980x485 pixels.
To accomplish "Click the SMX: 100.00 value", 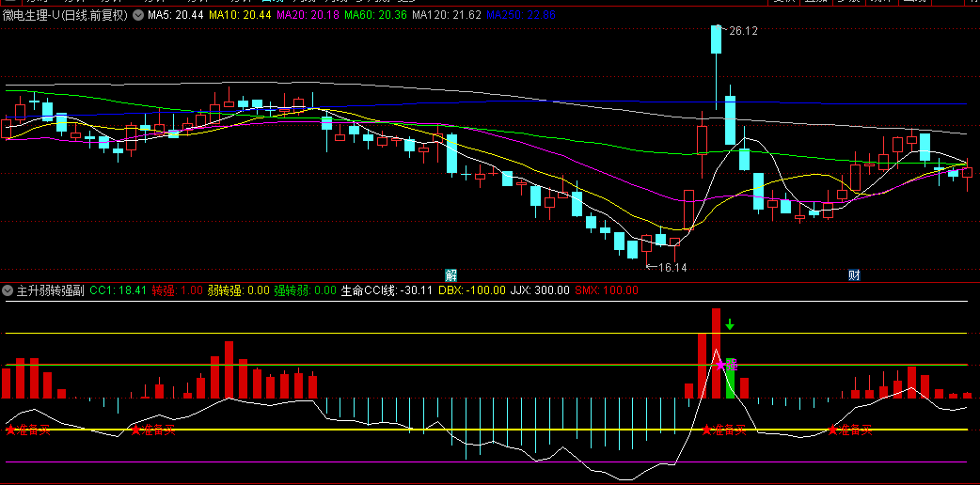I will tap(607, 290).
